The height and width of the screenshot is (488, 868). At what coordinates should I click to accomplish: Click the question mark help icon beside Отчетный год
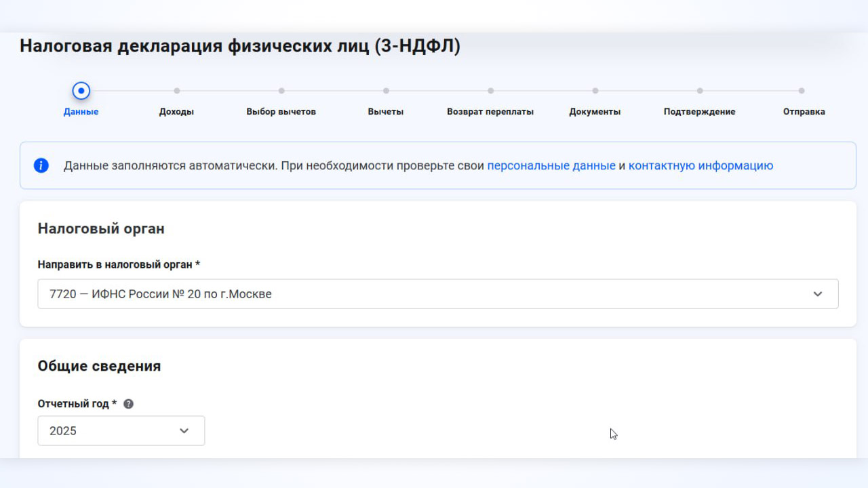pyautogui.click(x=128, y=404)
